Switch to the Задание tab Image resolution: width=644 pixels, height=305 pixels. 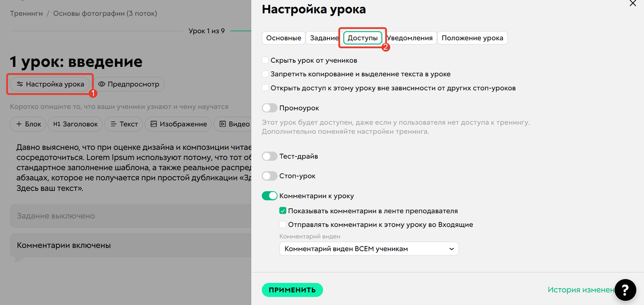tap(324, 38)
